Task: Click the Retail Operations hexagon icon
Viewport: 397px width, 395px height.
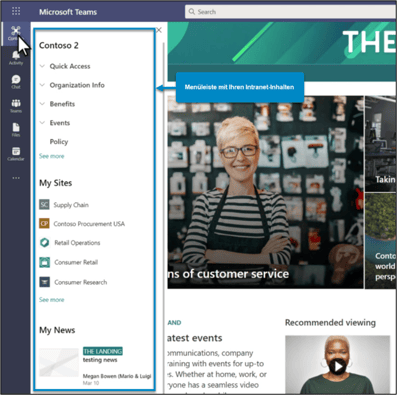Action: [x=44, y=242]
